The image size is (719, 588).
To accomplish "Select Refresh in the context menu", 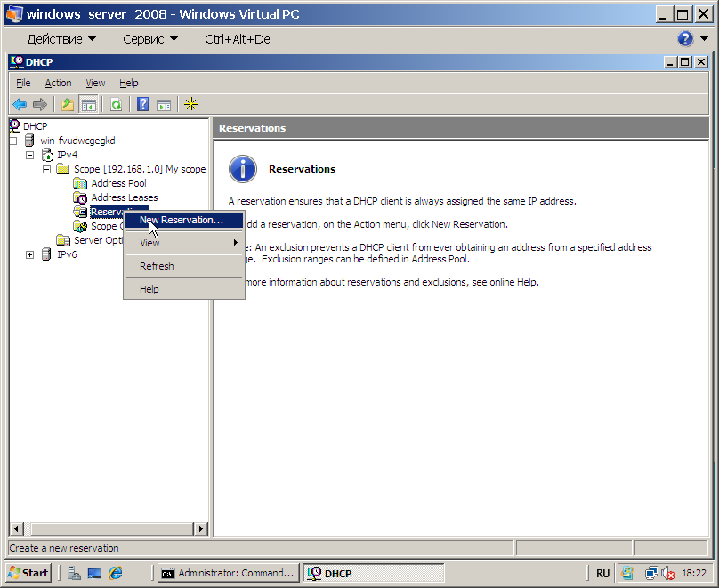I will coord(184,266).
